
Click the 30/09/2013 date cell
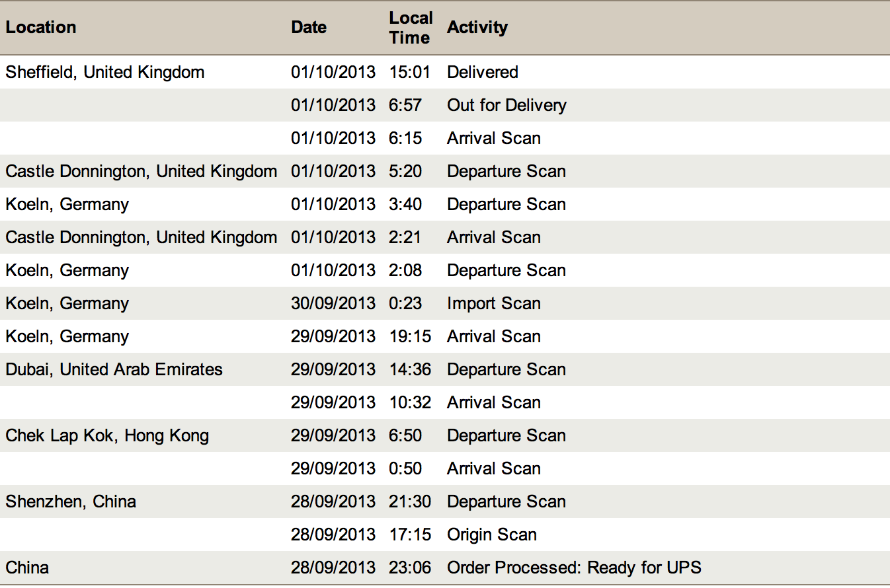tap(333, 303)
